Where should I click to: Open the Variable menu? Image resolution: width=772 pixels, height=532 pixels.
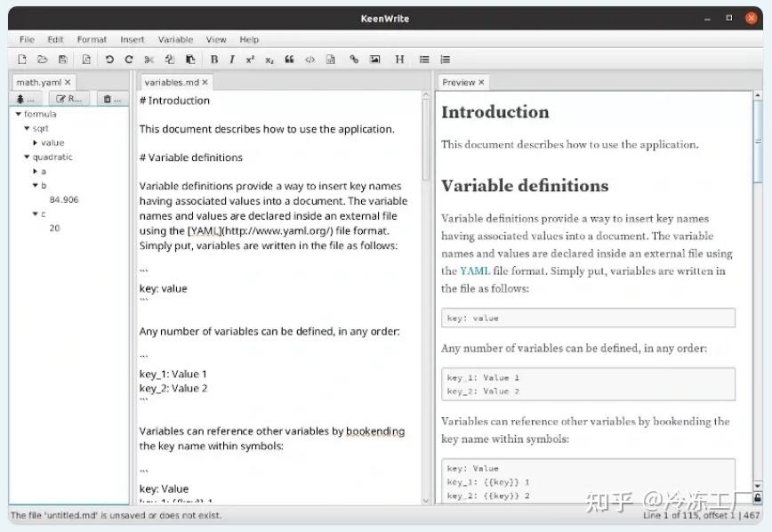(x=175, y=39)
